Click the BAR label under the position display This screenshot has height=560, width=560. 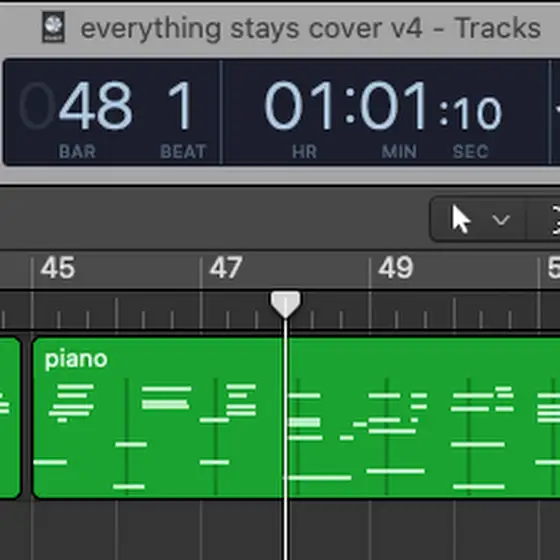pyautogui.click(x=78, y=152)
